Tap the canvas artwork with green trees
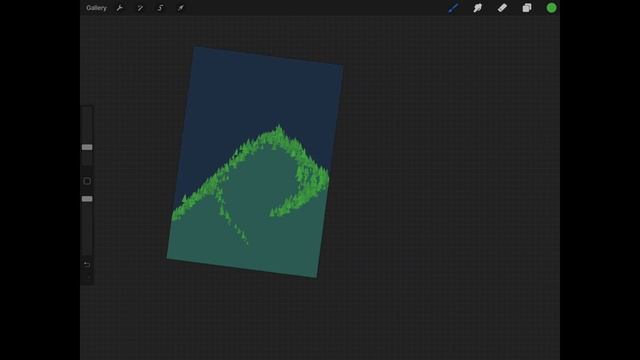Viewport: 640px width, 360px height. click(x=255, y=162)
